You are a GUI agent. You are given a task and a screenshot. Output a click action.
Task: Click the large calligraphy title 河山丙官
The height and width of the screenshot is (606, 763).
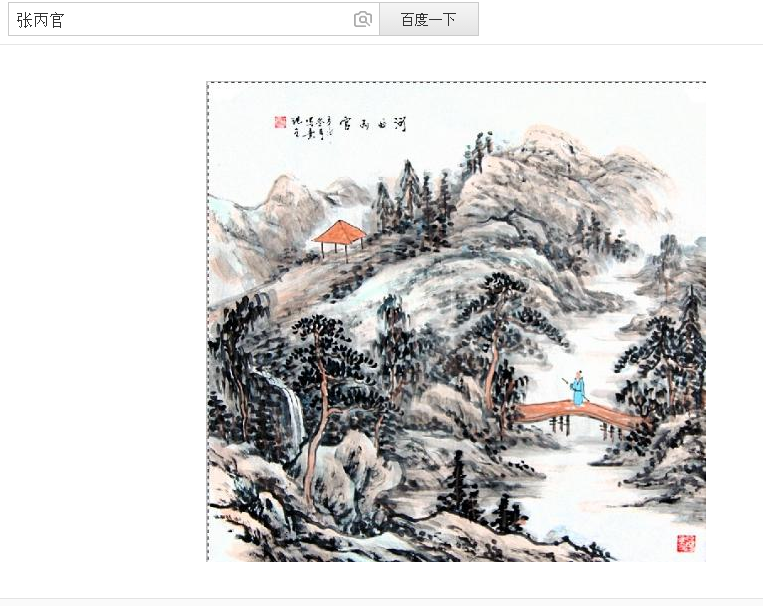(373, 125)
